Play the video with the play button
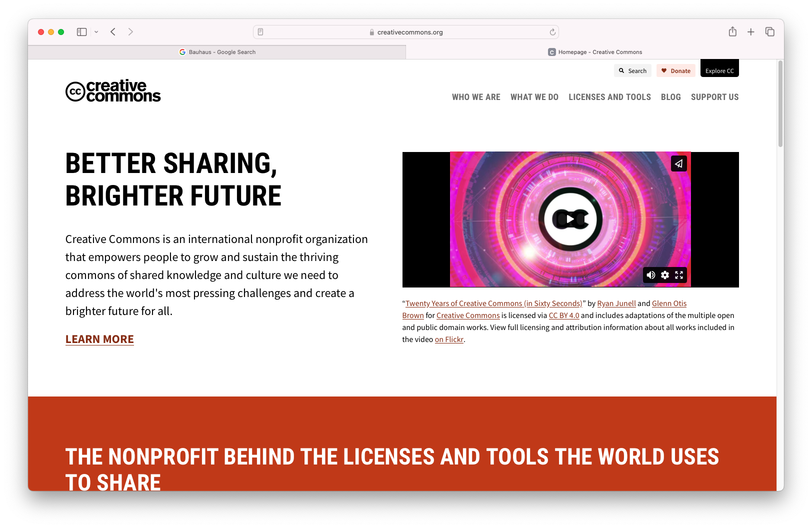The width and height of the screenshot is (812, 528). coord(570,219)
